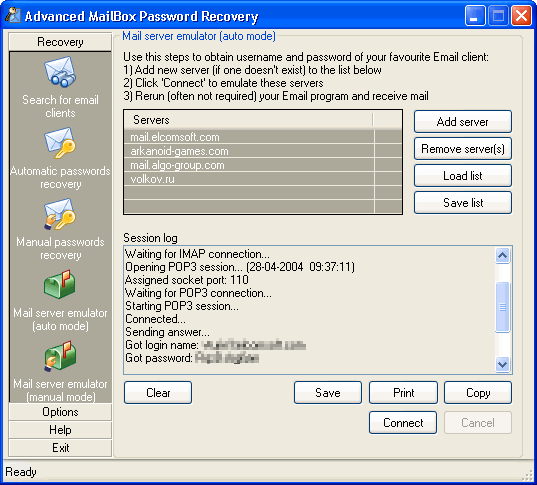Open the Options section
Viewport: 537px width, 485px height.
[x=60, y=412]
